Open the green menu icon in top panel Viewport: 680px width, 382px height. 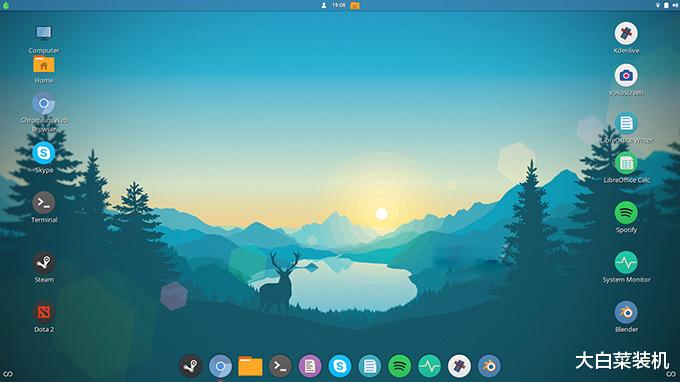click(6, 5)
